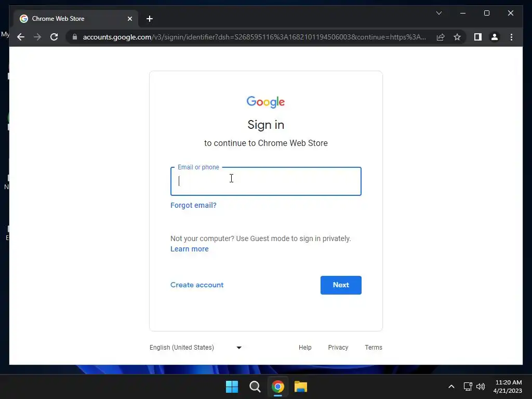
Task: Maximize the Chrome window
Action: point(486,13)
